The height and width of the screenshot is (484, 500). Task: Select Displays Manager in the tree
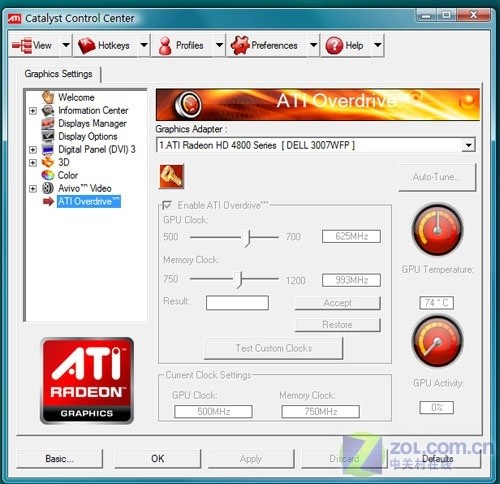pyautogui.click(x=92, y=123)
